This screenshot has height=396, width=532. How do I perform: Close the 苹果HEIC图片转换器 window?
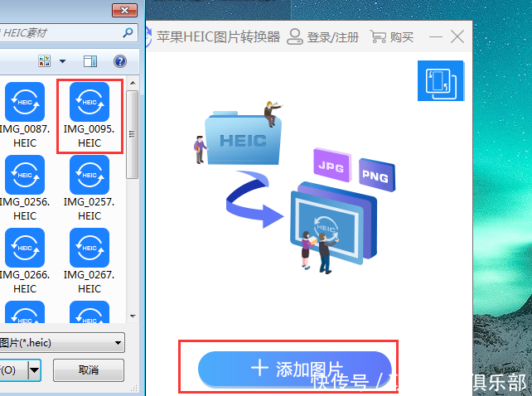[457, 36]
